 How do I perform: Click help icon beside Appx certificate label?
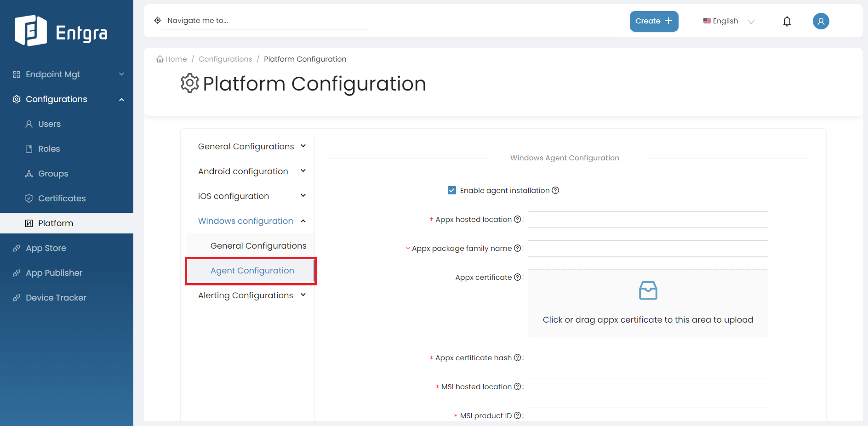pos(517,277)
